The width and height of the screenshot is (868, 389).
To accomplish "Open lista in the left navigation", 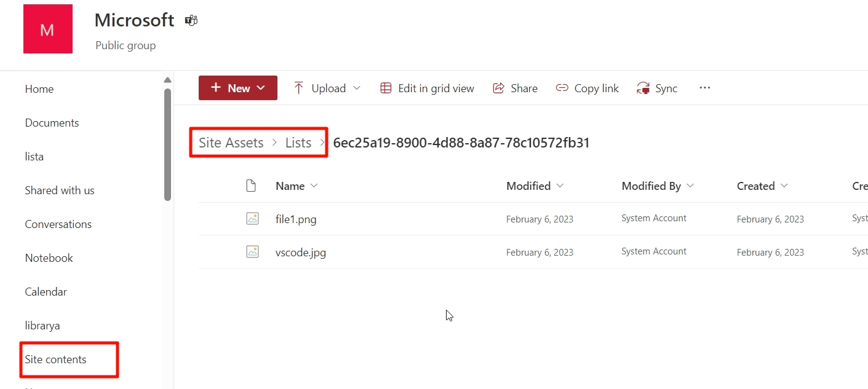I will point(34,157).
